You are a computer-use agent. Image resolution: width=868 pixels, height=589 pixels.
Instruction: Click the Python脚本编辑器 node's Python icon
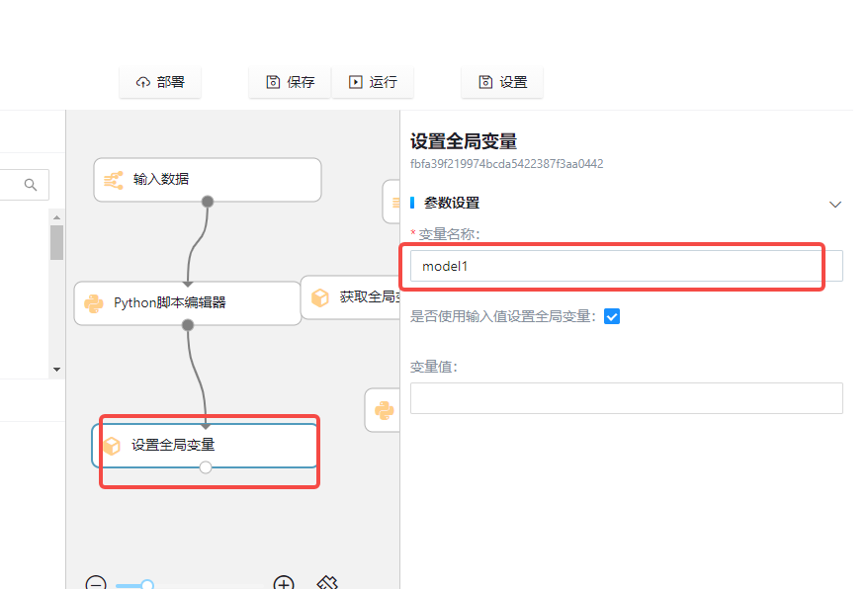tap(94, 303)
